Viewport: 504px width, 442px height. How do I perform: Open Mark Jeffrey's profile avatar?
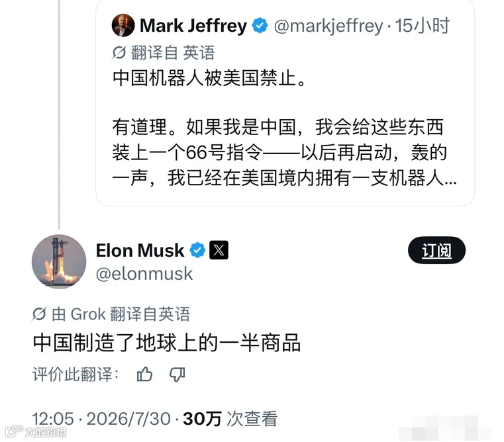[x=123, y=25]
